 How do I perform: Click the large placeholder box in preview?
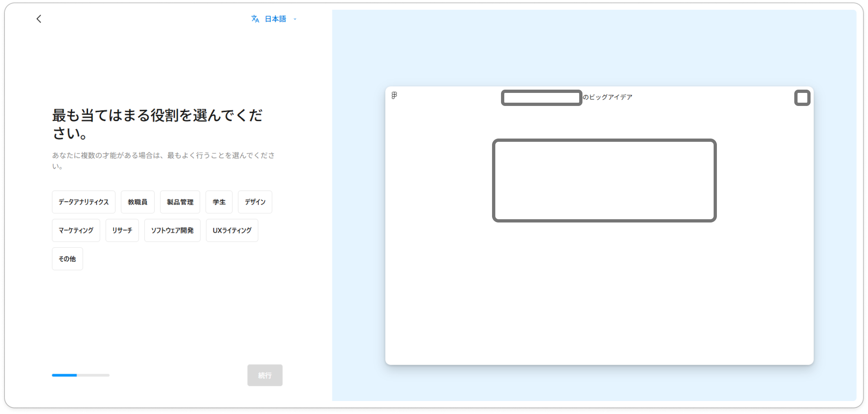coord(604,181)
